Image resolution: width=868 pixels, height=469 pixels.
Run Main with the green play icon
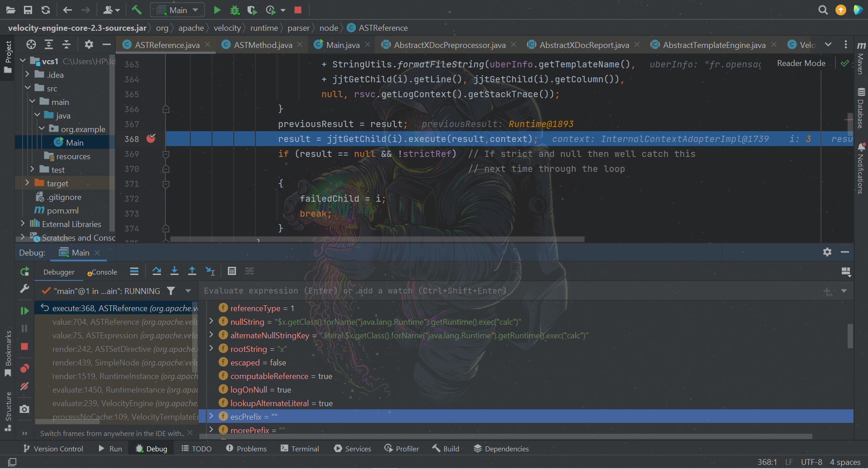tap(217, 10)
